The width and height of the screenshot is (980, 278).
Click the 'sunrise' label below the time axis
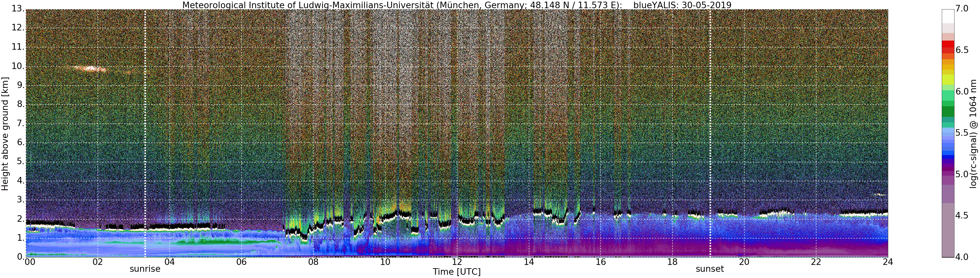(145, 269)
